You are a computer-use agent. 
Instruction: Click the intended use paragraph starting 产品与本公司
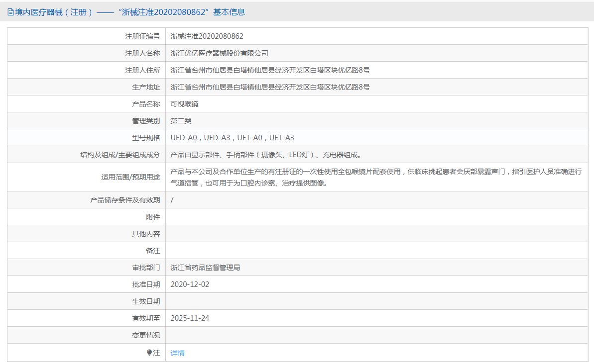pos(376,177)
